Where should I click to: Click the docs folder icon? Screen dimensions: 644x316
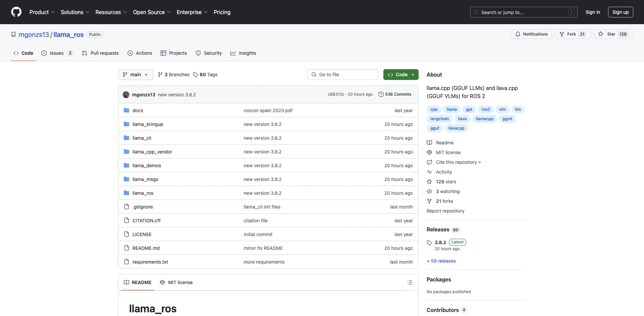[126, 110]
